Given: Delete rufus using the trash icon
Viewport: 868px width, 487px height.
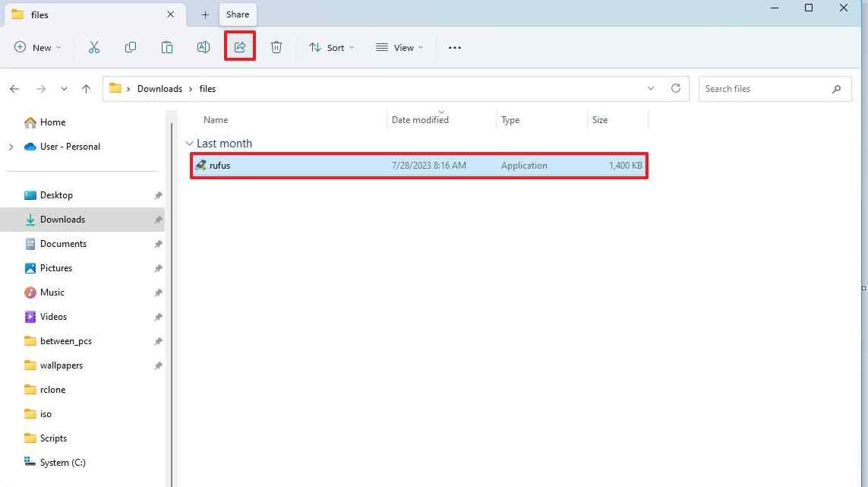Looking at the screenshot, I should (x=276, y=47).
